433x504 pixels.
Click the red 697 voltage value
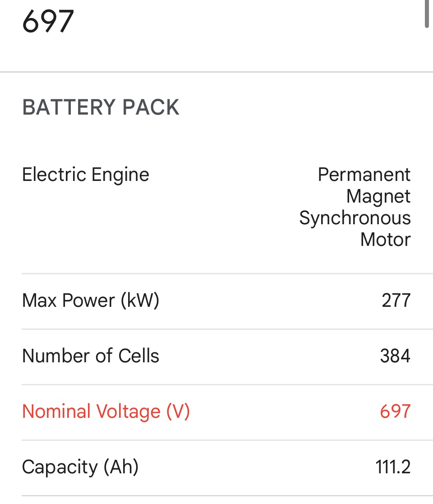[395, 412]
